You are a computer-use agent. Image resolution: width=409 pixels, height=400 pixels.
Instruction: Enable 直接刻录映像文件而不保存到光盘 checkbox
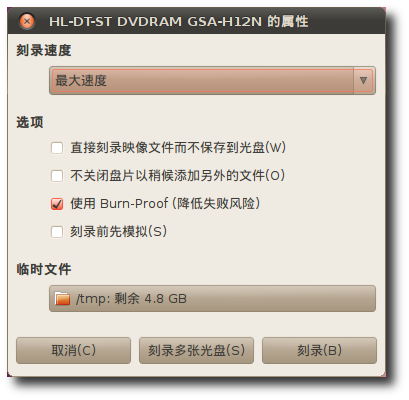pyautogui.click(x=57, y=148)
